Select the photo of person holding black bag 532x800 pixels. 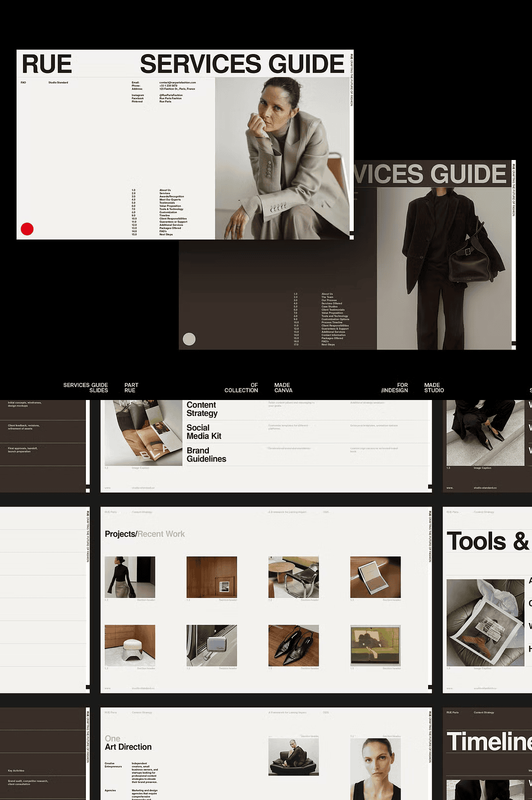tap(444, 268)
